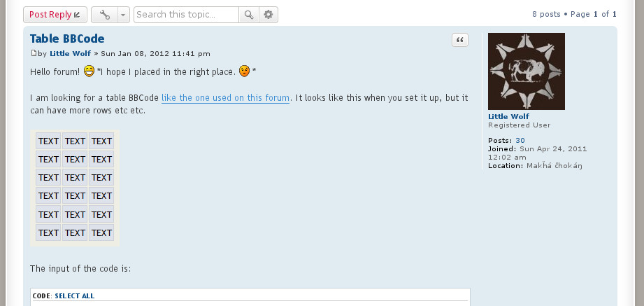Expand the topic tools dropdown arrow
This screenshot has width=644, height=306.
point(124,15)
